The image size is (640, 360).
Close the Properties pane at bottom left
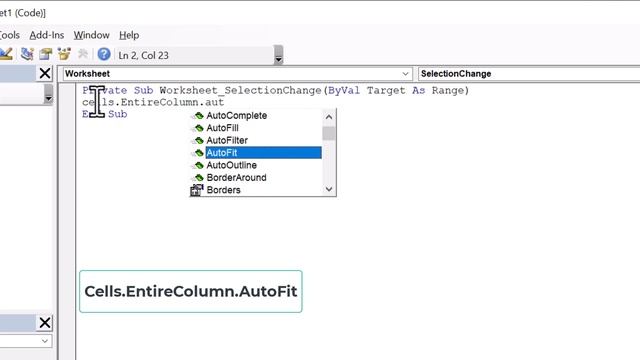point(45,322)
